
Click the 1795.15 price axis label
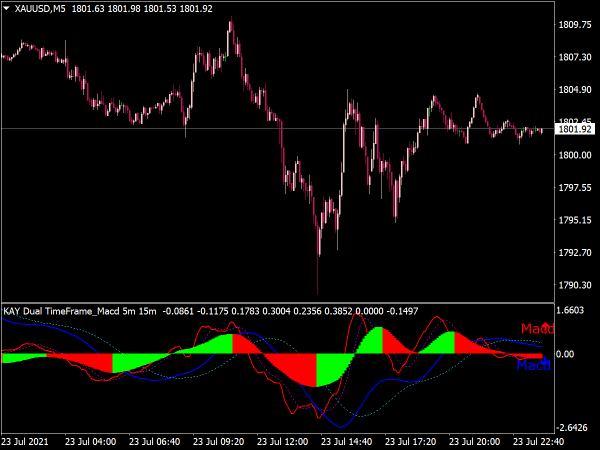coord(575,220)
